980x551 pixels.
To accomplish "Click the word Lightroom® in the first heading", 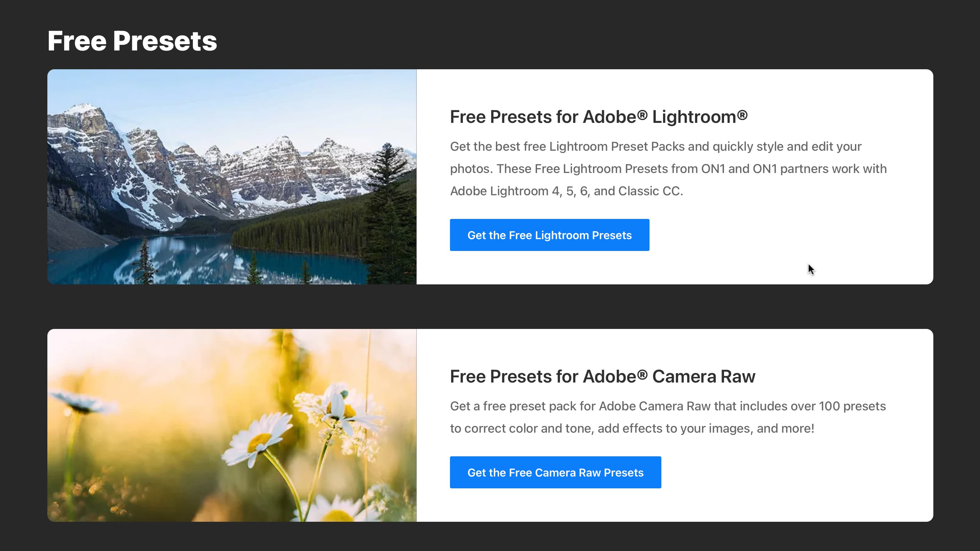I will pos(699,117).
